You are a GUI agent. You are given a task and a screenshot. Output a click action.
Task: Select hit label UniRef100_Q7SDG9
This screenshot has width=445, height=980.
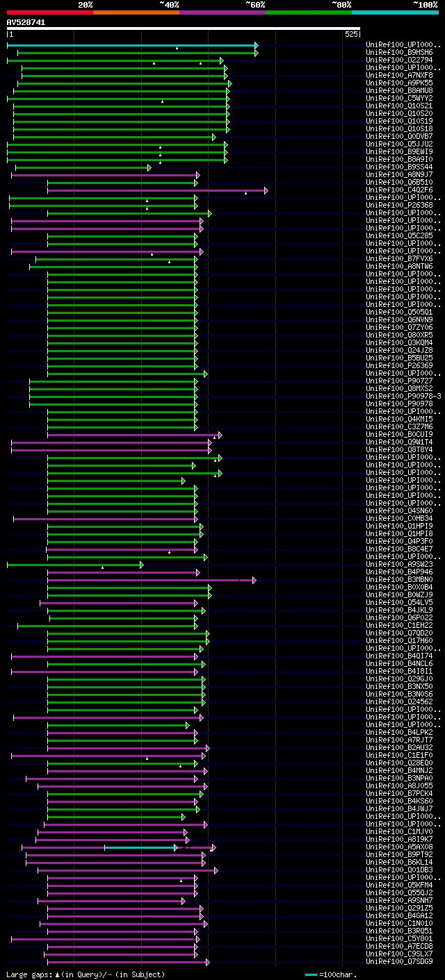399,961
